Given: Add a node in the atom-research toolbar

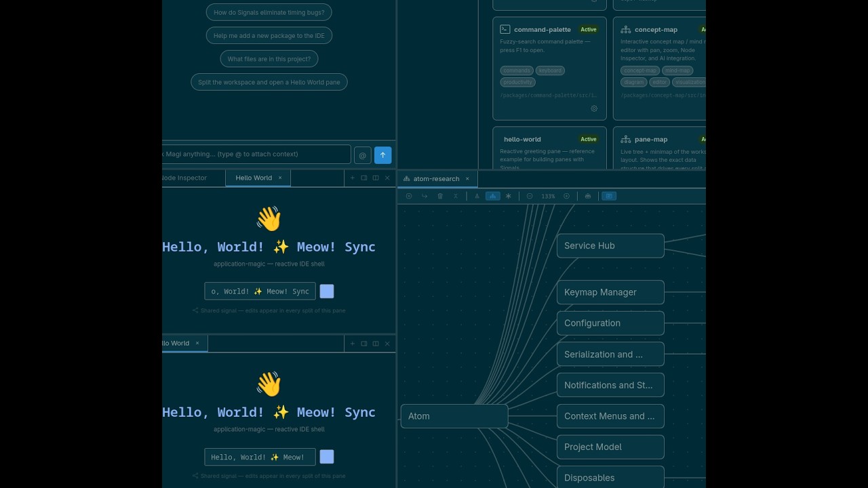Looking at the screenshot, I should coord(409,196).
